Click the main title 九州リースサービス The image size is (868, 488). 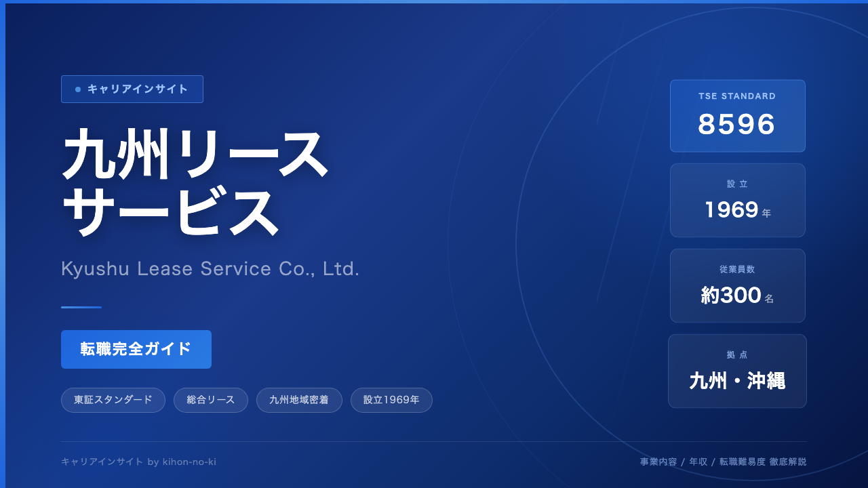click(195, 182)
